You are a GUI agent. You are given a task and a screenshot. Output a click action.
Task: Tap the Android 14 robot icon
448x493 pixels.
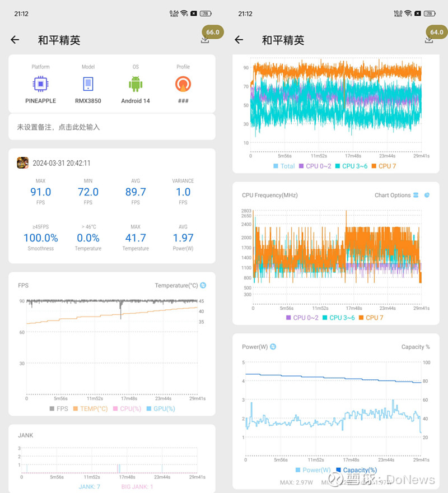coord(136,84)
